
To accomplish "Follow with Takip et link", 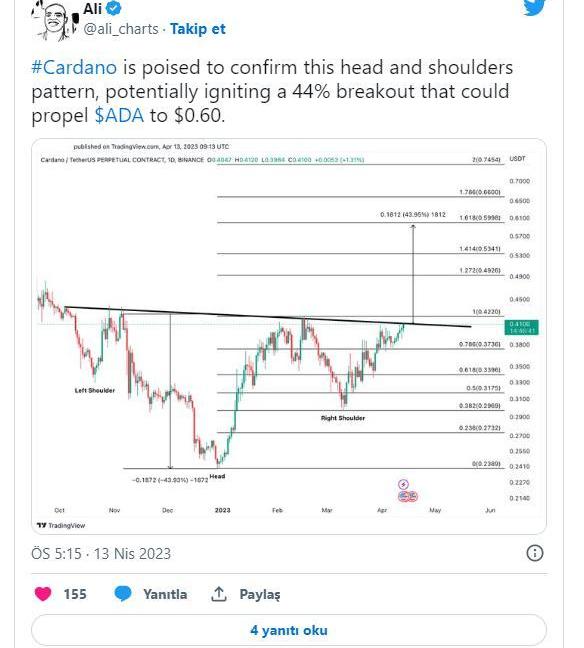I will (198, 29).
